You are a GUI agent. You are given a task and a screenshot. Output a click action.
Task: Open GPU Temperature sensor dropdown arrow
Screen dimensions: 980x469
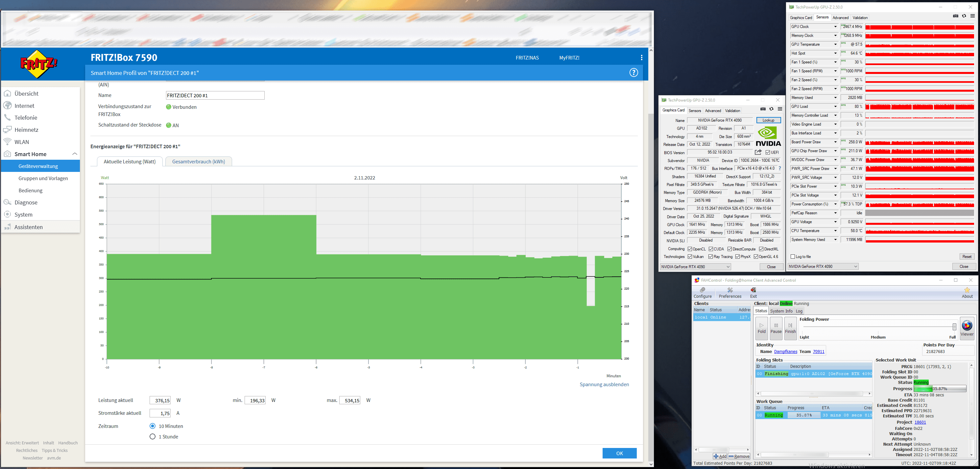click(x=835, y=44)
